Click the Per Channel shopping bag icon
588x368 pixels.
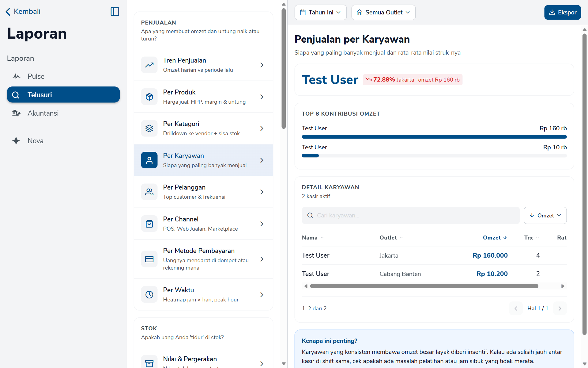click(x=149, y=224)
